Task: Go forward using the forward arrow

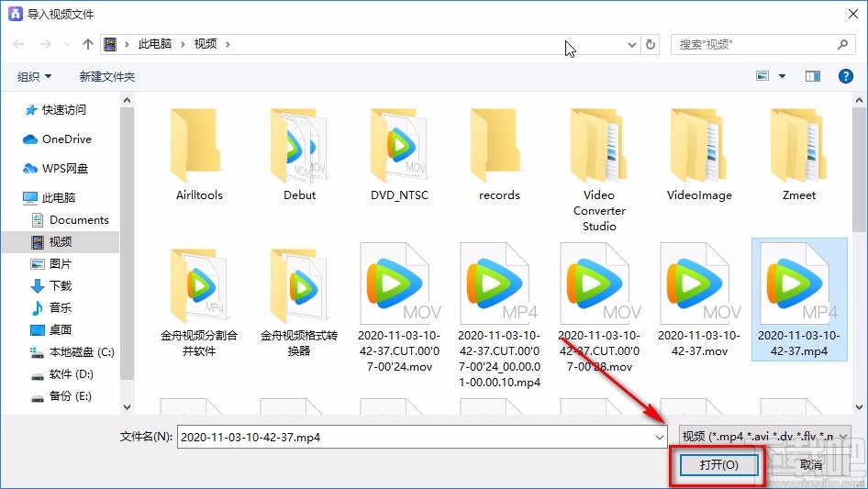Action: pos(45,44)
